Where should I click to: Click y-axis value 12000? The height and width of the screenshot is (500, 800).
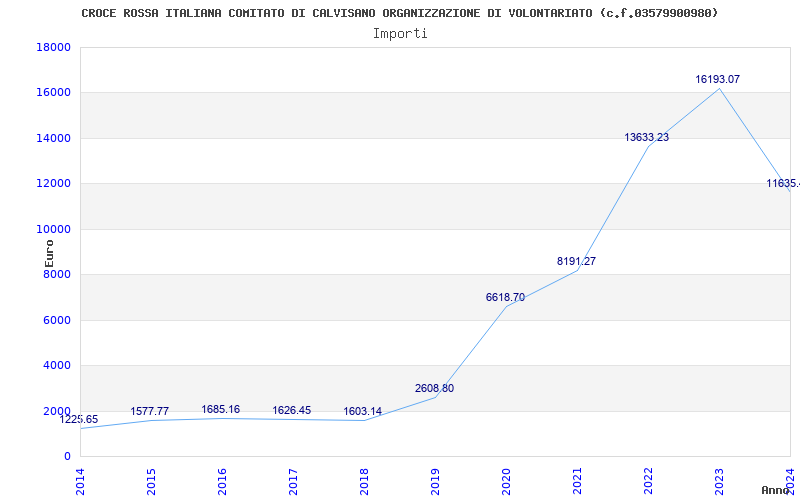(53, 184)
